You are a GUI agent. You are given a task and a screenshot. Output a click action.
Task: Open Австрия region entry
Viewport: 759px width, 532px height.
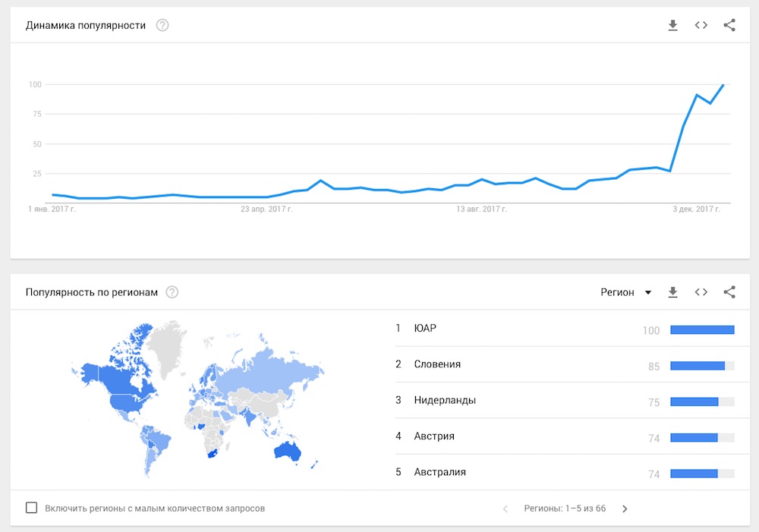click(565, 436)
